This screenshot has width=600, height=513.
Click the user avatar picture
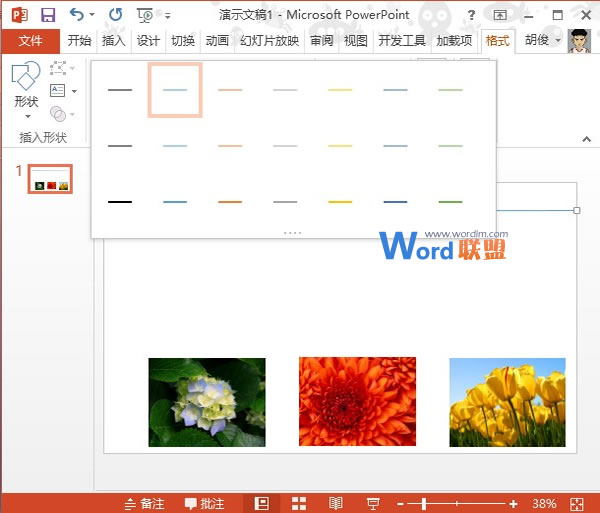[x=579, y=41]
